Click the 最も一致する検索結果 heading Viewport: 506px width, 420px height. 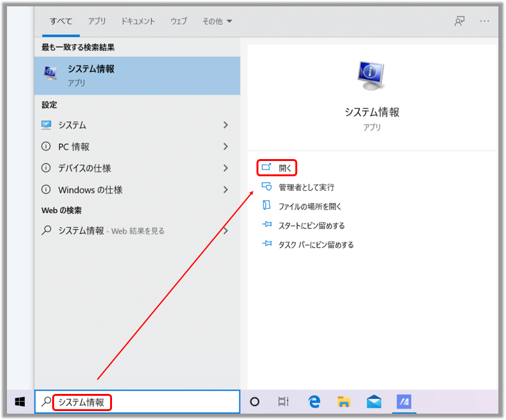[x=78, y=48]
